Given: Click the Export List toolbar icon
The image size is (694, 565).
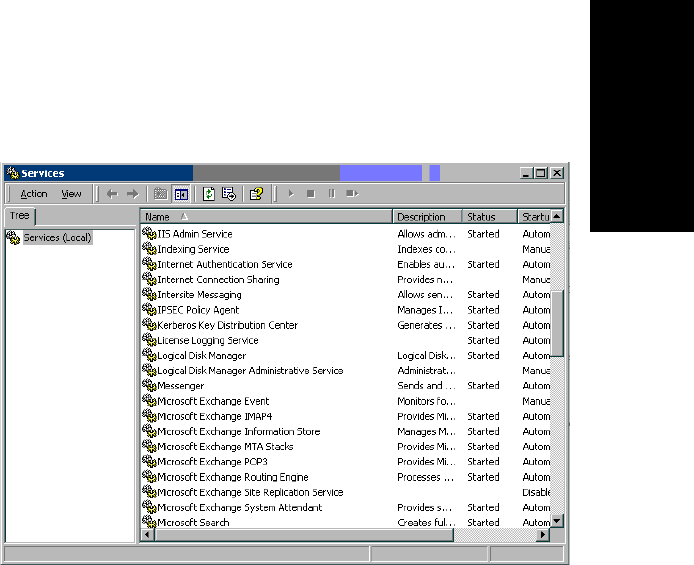Looking at the screenshot, I should 229,194.
